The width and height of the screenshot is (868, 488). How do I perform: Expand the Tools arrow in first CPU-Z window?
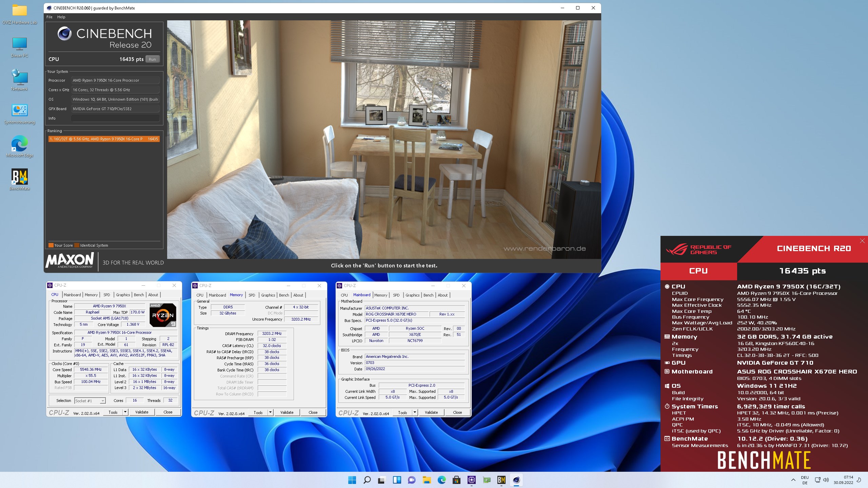[x=125, y=412]
